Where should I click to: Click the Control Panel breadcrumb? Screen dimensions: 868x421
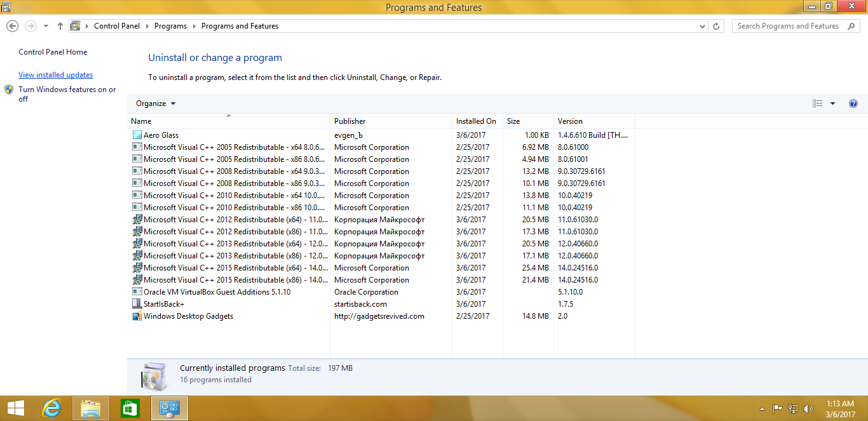tap(118, 26)
